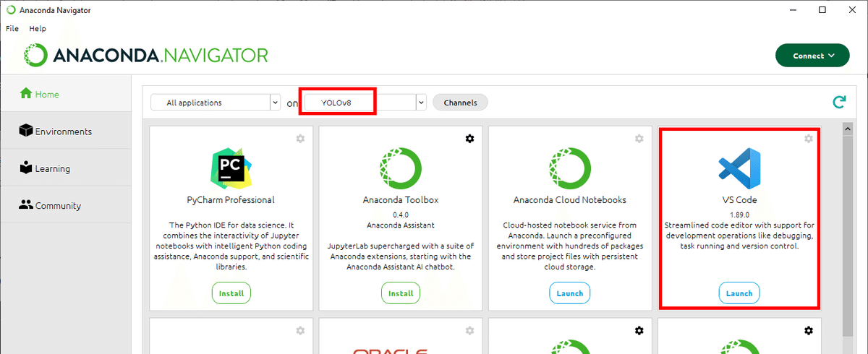The height and width of the screenshot is (354, 868).
Task: Click the Environments cube icon
Action: coord(26,131)
